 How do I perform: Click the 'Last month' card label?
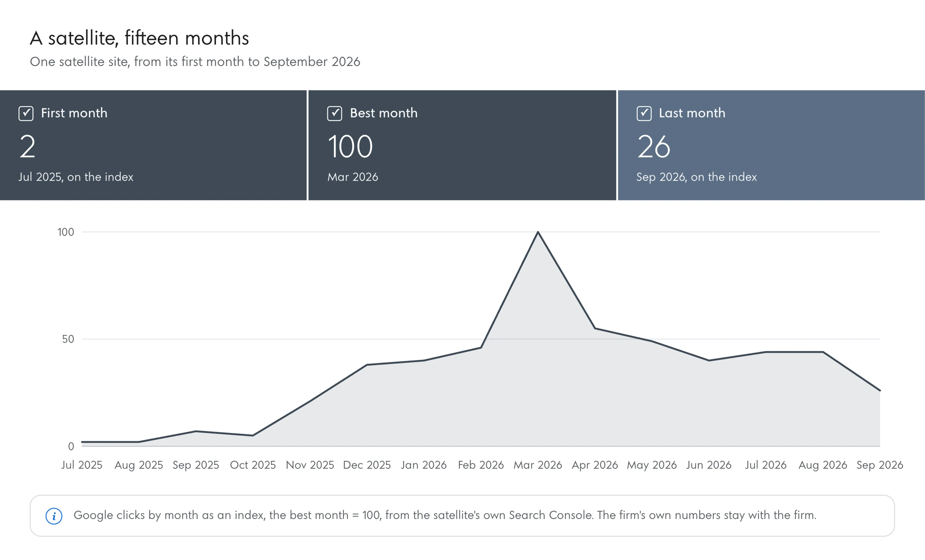tap(692, 113)
